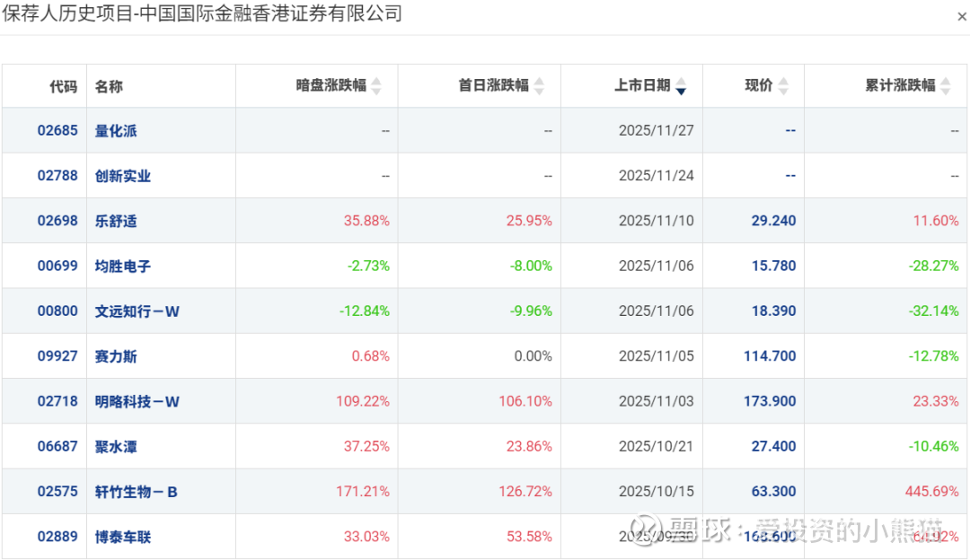970x560 pixels.
Task: Open the 轩竹生物-B stock link
Action: pos(137,492)
